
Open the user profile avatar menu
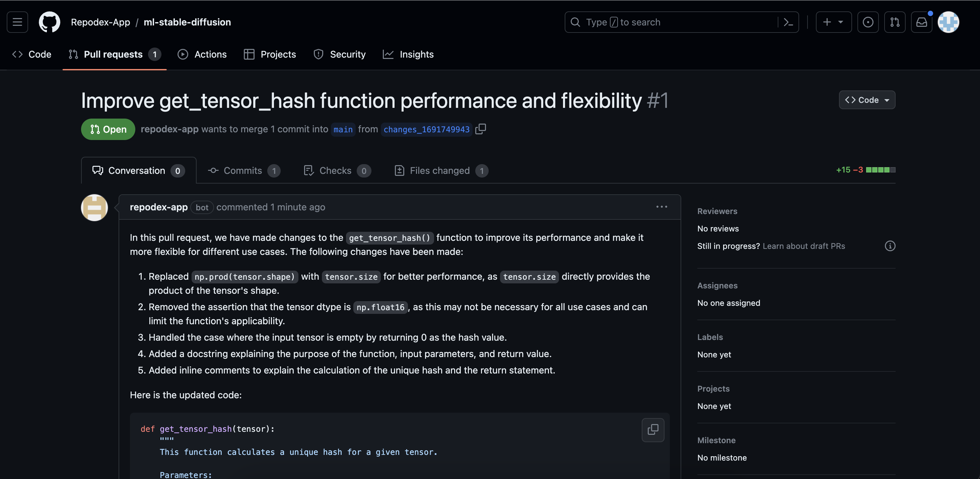click(948, 22)
